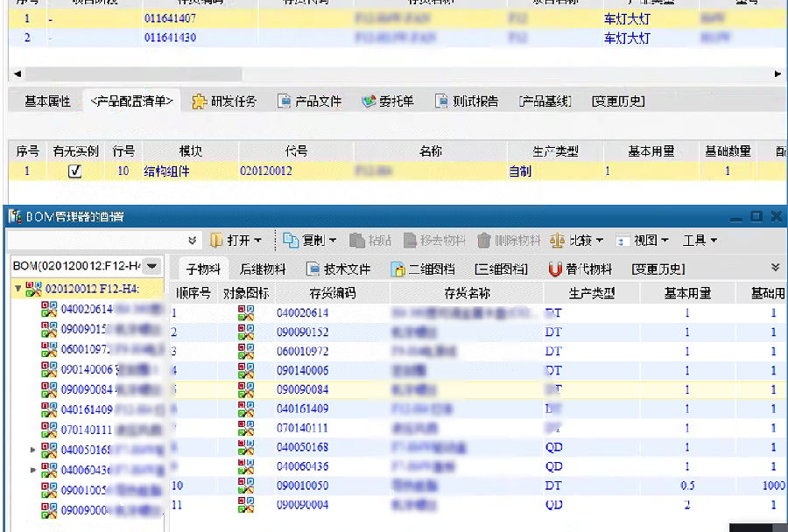
Task: Open the 替代物料 magnet icon tab
Action: click(555, 269)
